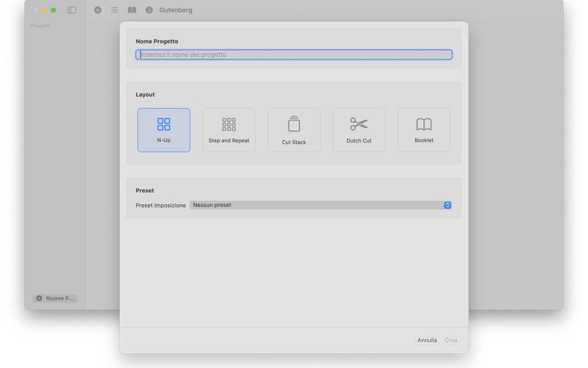Click the Nome Progetto input field

(x=293, y=55)
